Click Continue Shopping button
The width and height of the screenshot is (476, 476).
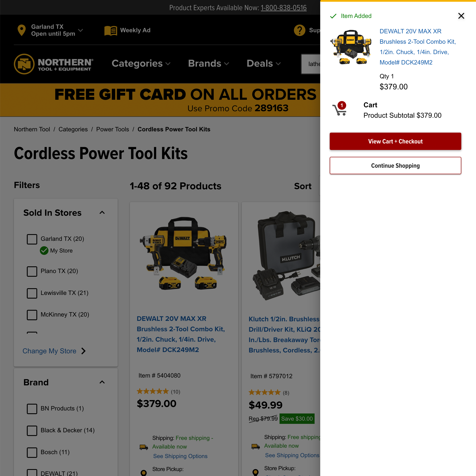click(x=395, y=166)
